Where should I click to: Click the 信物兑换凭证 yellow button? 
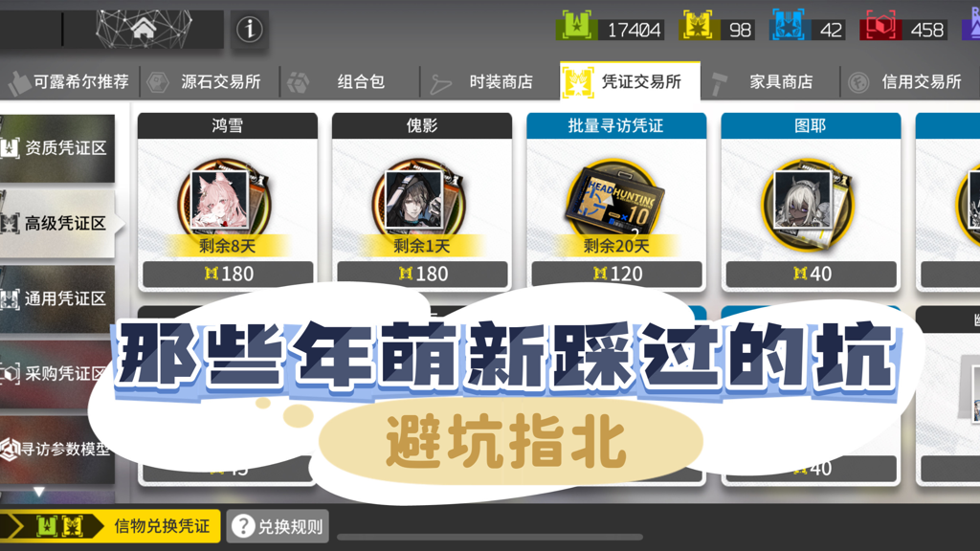(x=110, y=526)
